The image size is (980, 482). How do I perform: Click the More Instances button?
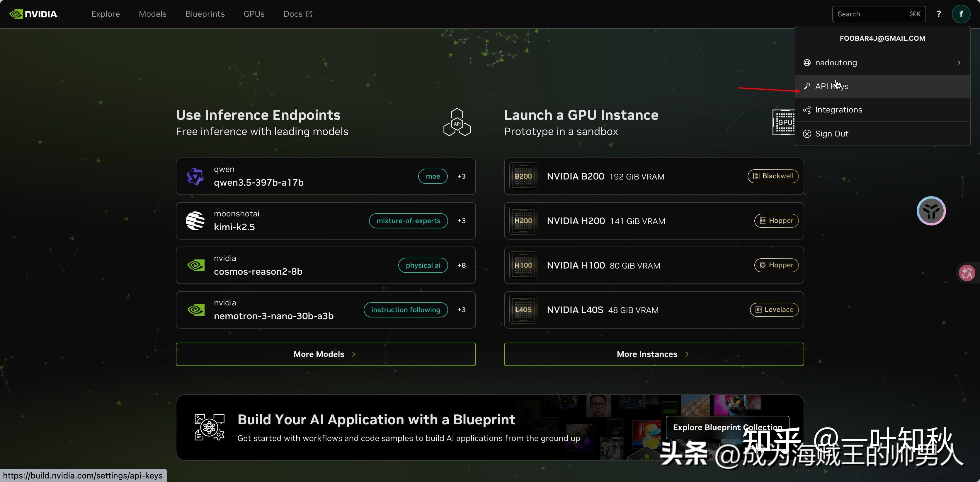click(x=654, y=354)
